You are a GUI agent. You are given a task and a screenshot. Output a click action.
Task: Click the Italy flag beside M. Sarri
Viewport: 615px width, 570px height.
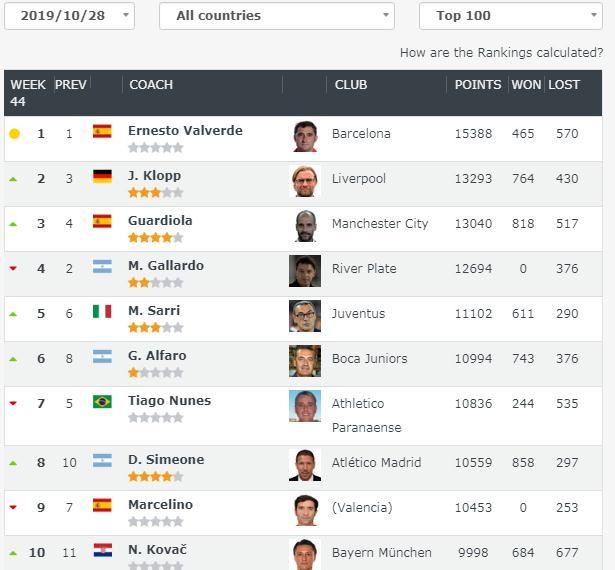click(102, 311)
